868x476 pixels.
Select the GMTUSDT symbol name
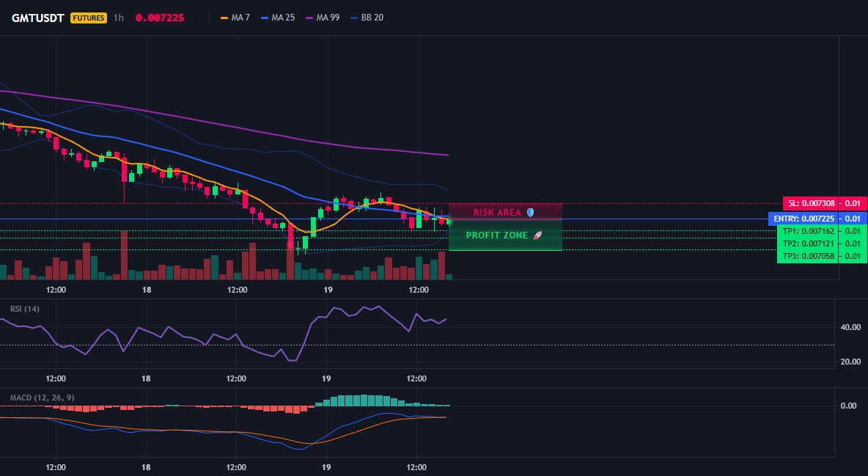37,18
